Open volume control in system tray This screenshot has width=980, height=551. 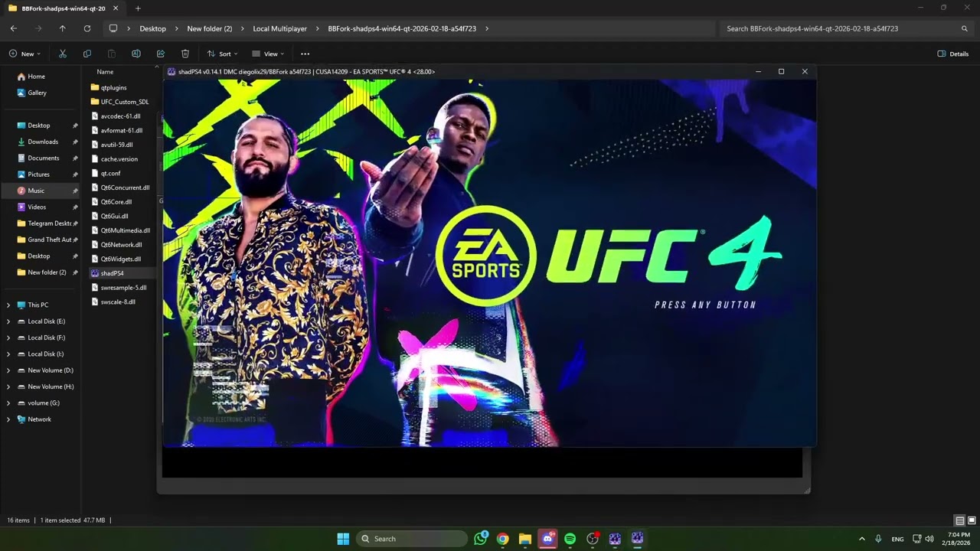point(929,539)
